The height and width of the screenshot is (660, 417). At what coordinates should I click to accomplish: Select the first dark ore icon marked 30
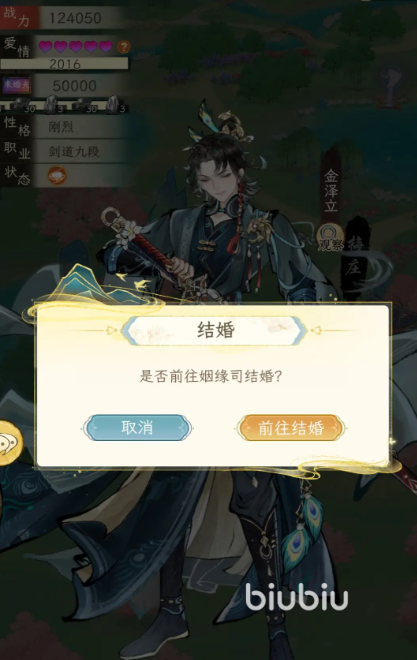[x=21, y=105]
